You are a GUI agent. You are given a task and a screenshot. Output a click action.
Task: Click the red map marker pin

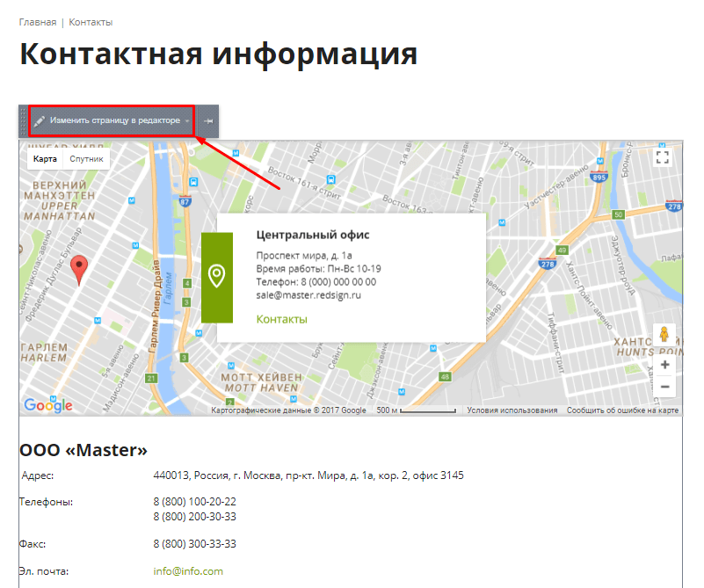pyautogui.click(x=79, y=269)
